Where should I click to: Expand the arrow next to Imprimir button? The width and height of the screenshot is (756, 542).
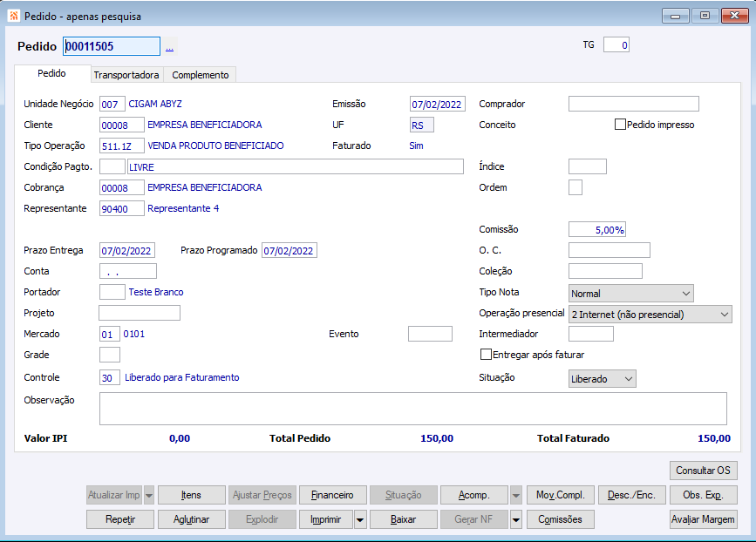360,519
